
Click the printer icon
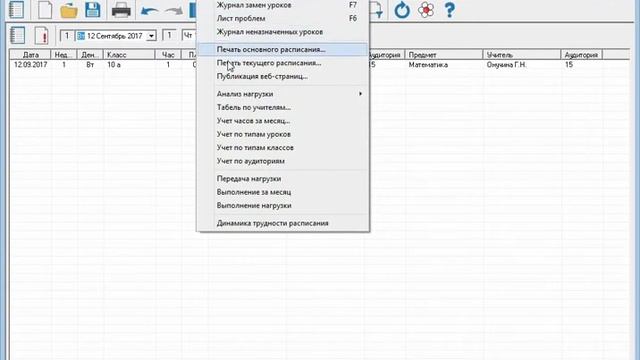[121, 10]
